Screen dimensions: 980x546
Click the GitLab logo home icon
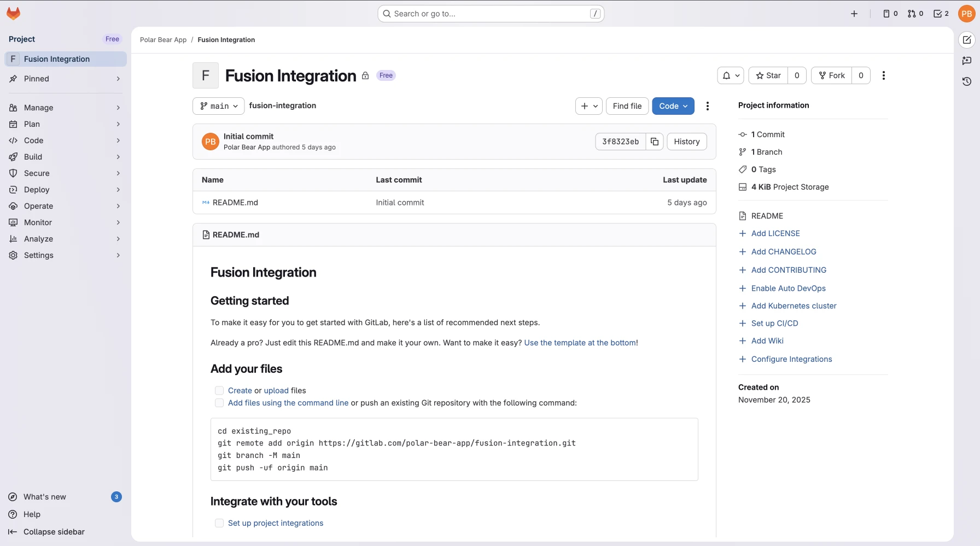coord(14,14)
